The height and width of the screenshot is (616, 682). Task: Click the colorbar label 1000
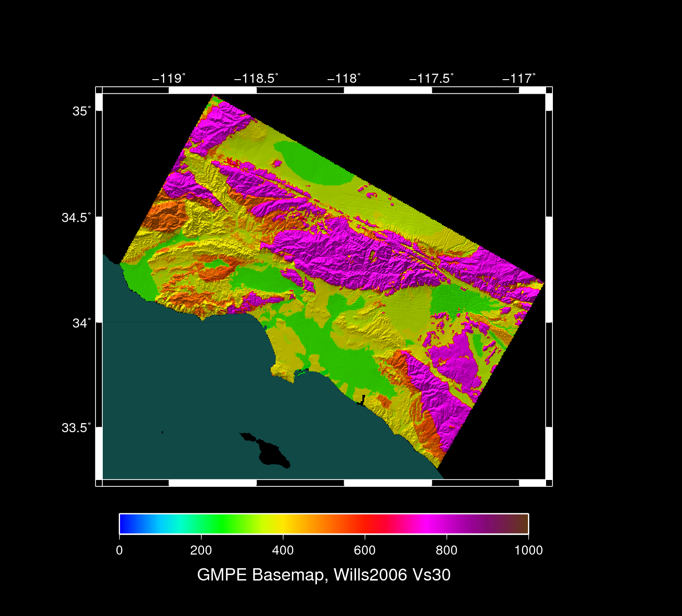(528, 550)
